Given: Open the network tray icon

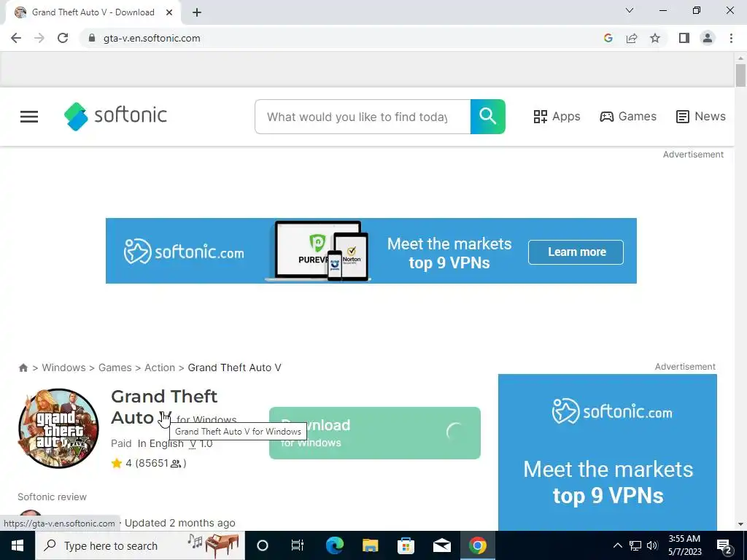Looking at the screenshot, I should tap(635, 545).
